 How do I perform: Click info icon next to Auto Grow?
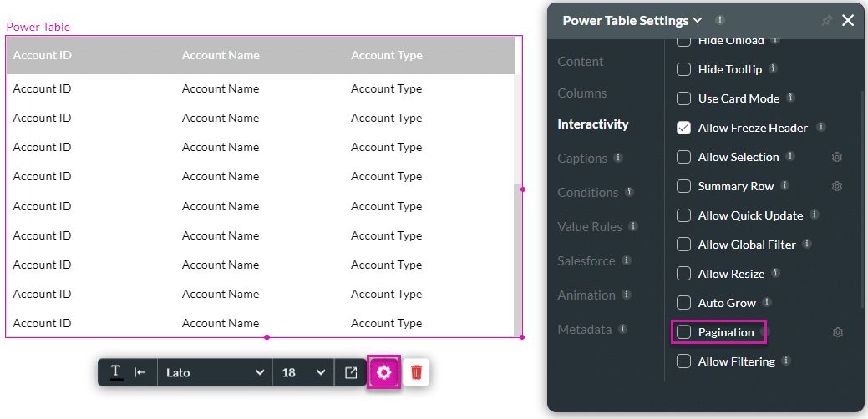click(767, 302)
